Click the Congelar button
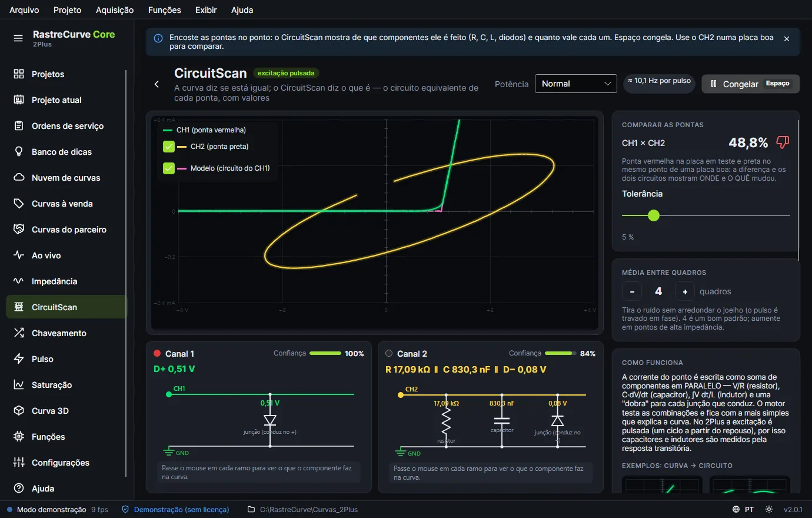 point(750,84)
